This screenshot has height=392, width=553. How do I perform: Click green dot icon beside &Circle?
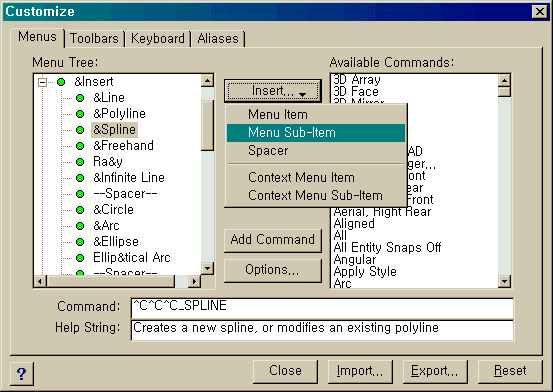[80, 210]
